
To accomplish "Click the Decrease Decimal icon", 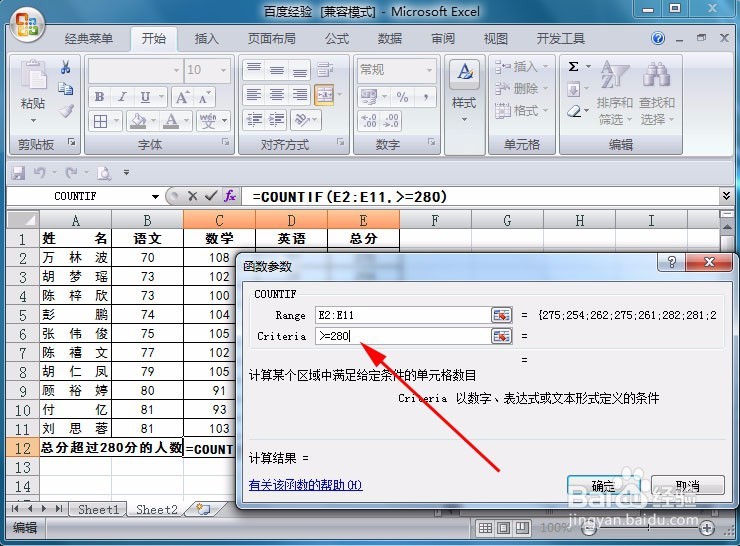I will (391, 121).
